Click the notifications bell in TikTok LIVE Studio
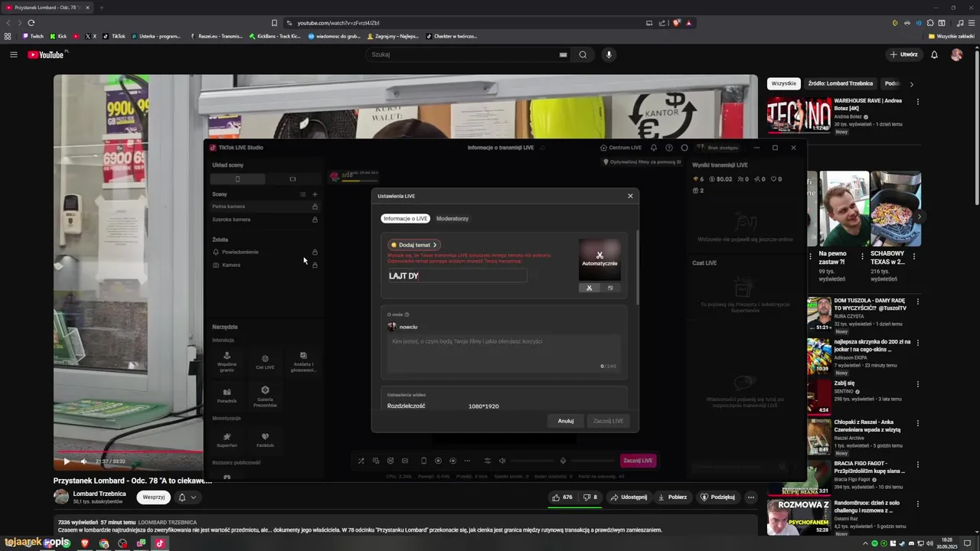The height and width of the screenshot is (551, 980). click(x=654, y=148)
